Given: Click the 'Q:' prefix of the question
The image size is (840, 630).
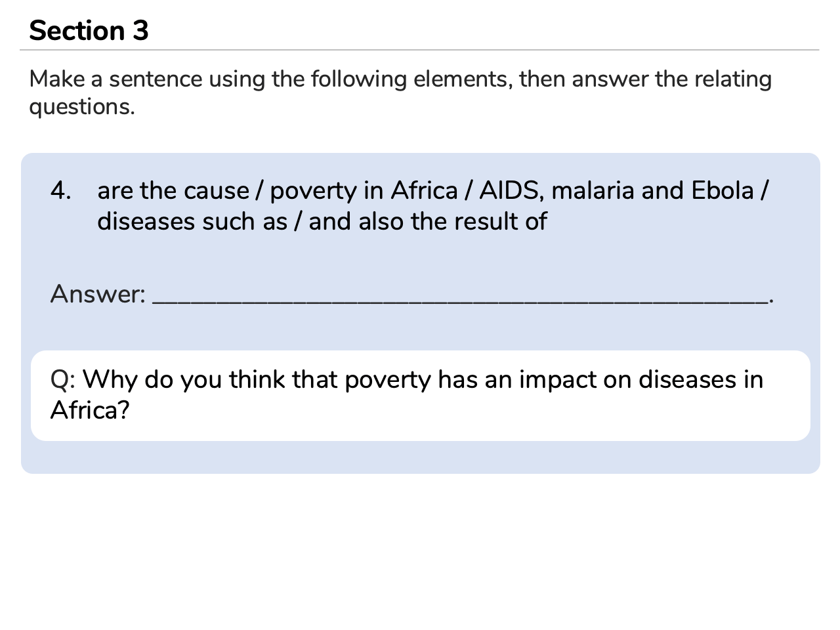Looking at the screenshot, I should (64, 380).
